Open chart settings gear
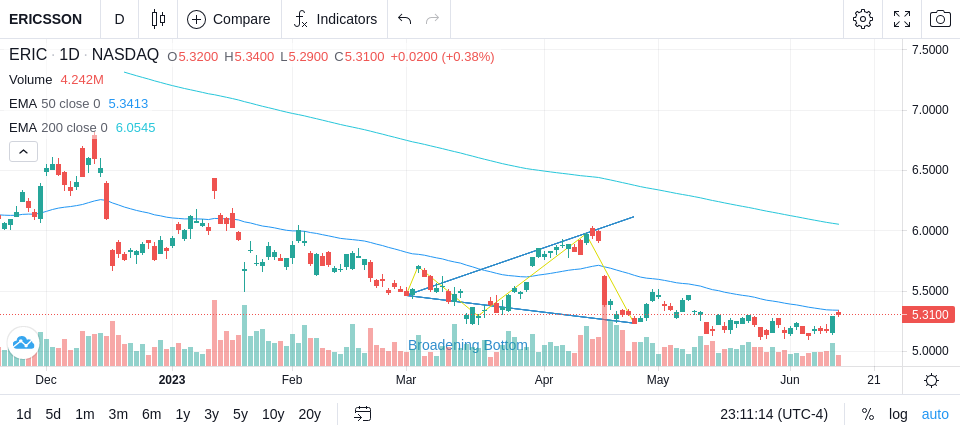The width and height of the screenshot is (960, 433). pos(863,19)
